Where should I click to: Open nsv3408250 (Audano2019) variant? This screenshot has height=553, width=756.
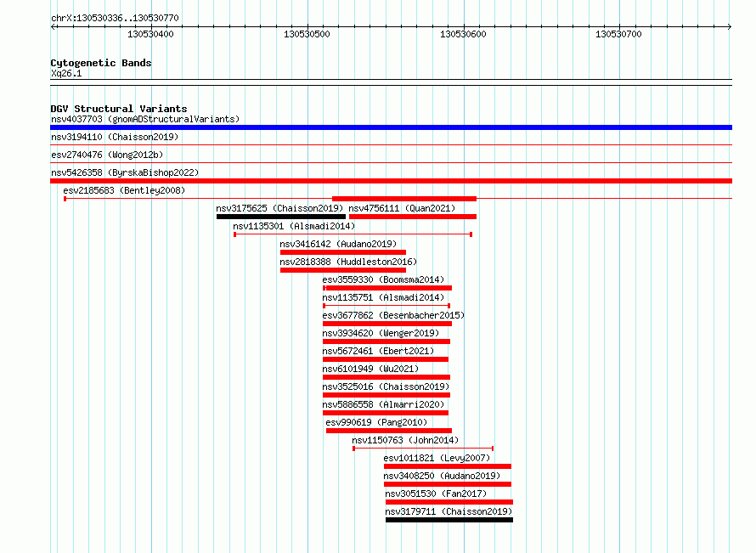[x=442, y=476]
